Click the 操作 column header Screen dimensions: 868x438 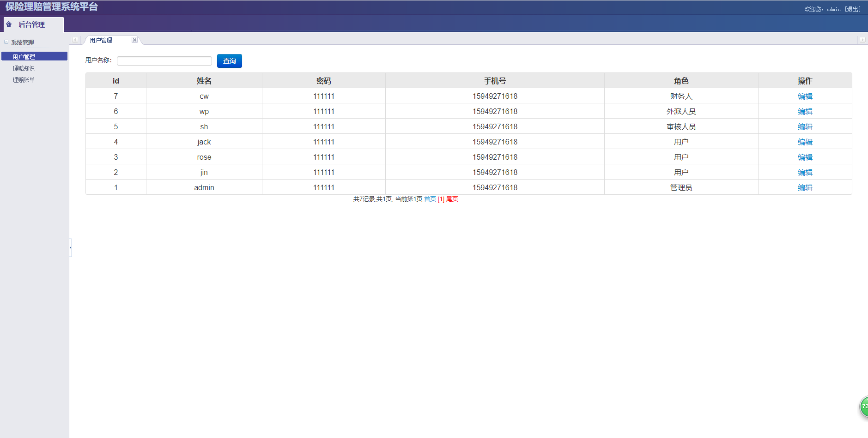coord(805,81)
